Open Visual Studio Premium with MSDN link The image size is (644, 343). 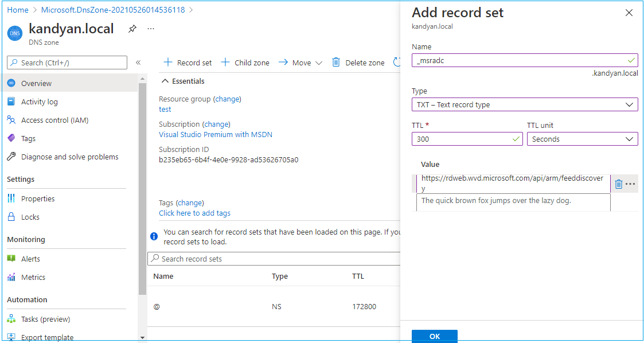[x=216, y=134]
